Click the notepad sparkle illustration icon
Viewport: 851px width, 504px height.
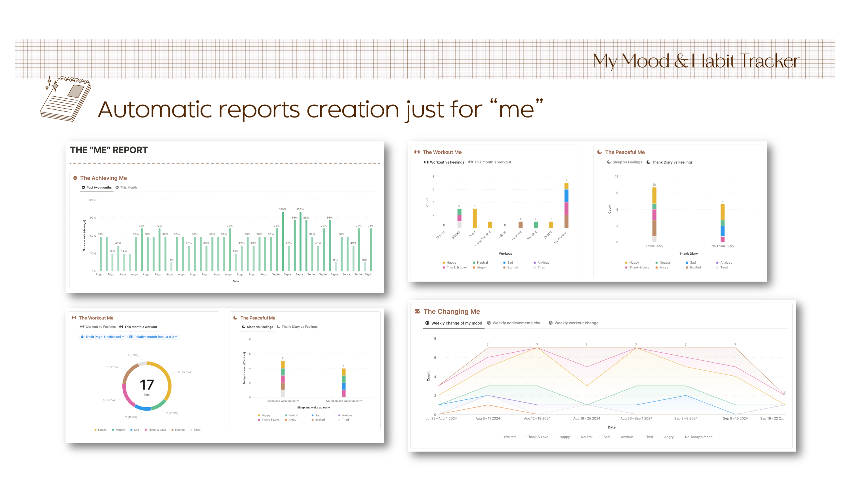(65, 98)
